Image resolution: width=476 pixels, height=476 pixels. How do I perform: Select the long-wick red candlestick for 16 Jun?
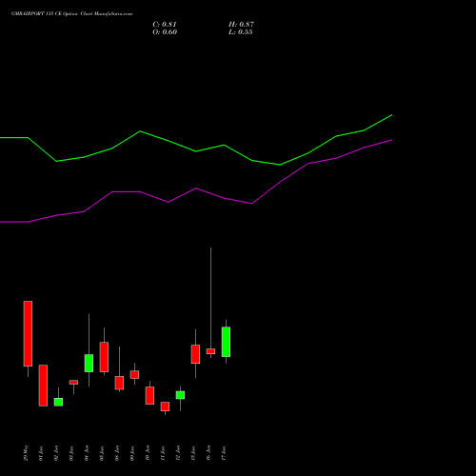(x=210, y=351)
